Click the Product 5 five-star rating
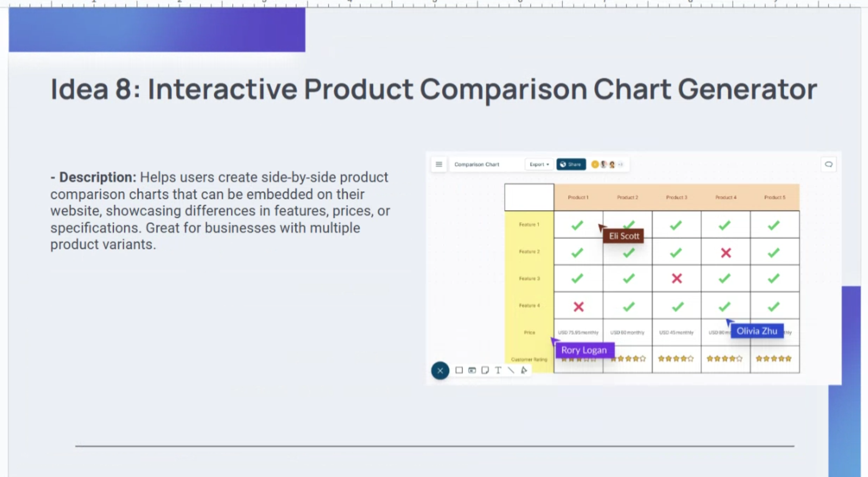 (x=774, y=359)
